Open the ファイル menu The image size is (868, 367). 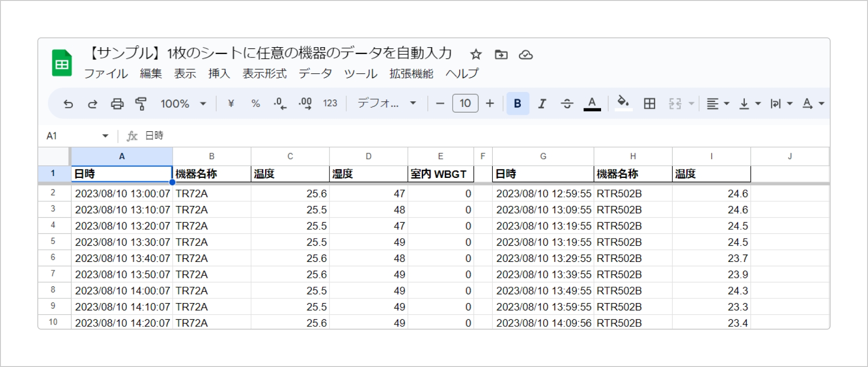(106, 74)
